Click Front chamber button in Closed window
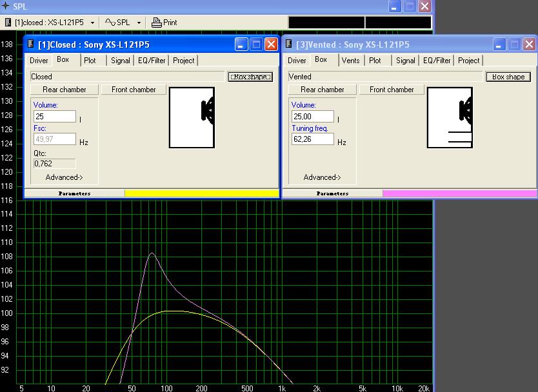 (x=134, y=90)
